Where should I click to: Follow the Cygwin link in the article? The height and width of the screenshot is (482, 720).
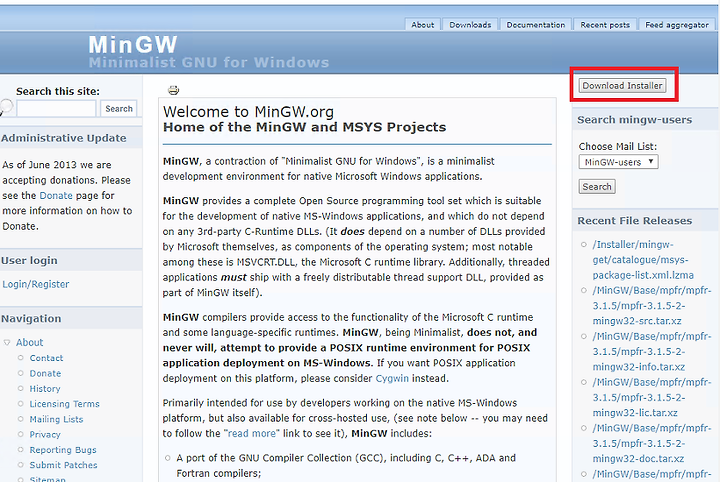pos(392,378)
